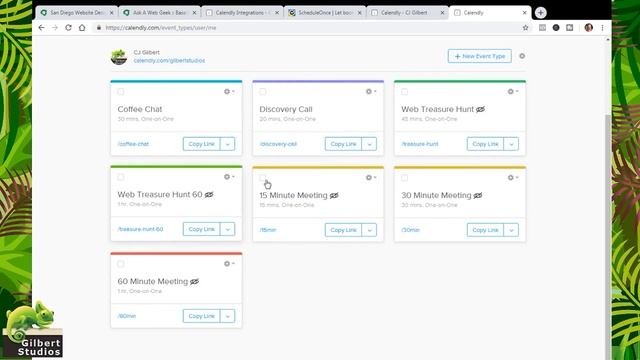Viewport: 640px width, 360px height.
Task: Expand Copy Link dropdown on 15 Minute Meeting
Action: click(x=369, y=230)
